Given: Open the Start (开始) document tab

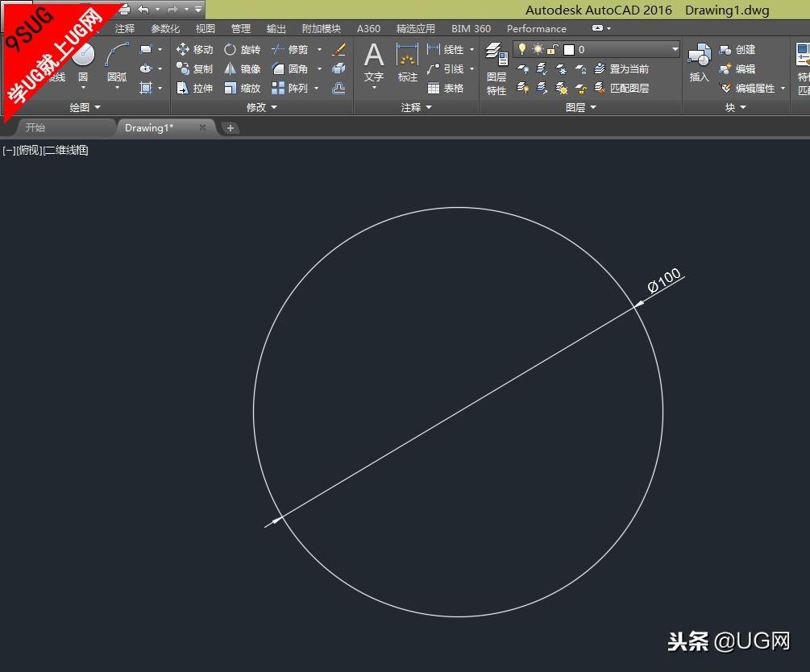Looking at the screenshot, I should (35, 127).
